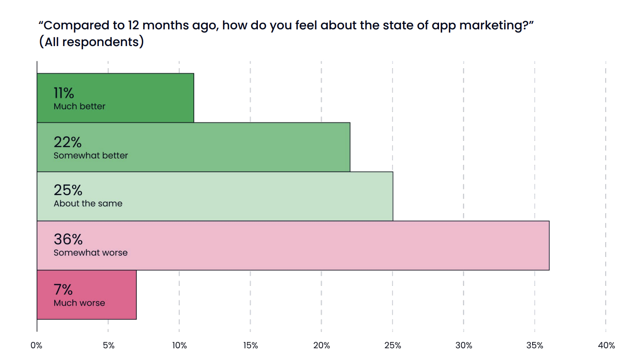
Task: Select the 20% x-axis tick label
Action: [x=322, y=346]
